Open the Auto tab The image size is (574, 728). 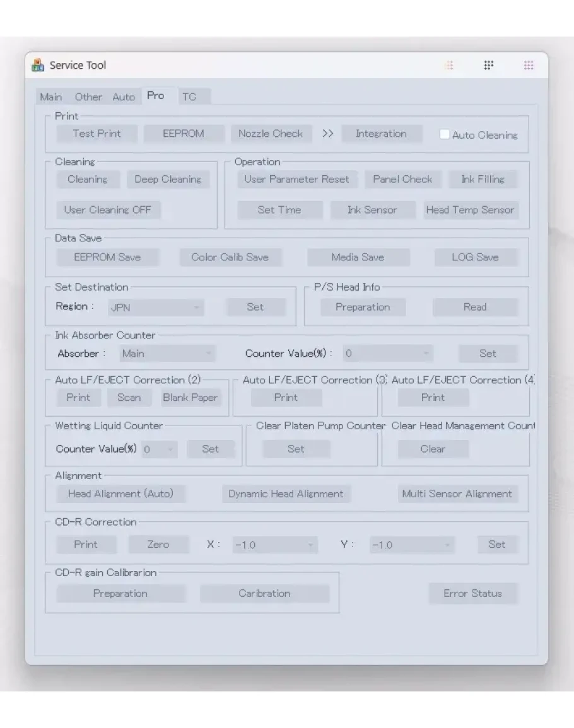pos(124,97)
